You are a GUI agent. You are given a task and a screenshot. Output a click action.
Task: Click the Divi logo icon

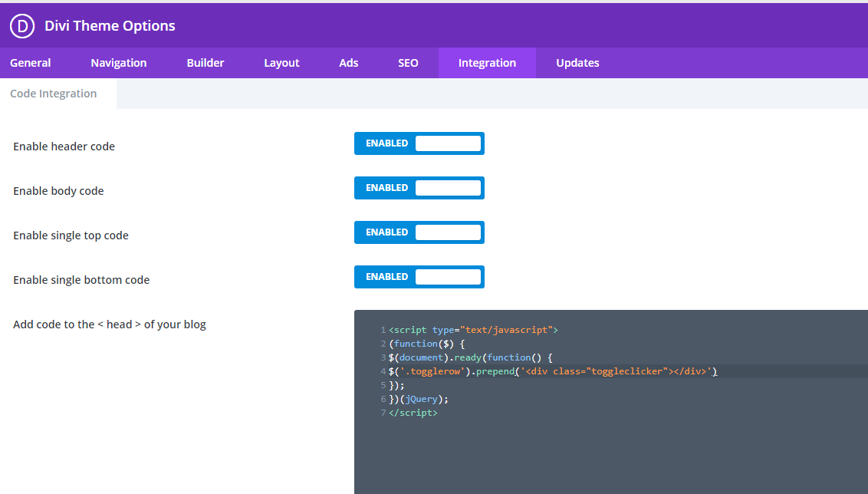pos(22,26)
